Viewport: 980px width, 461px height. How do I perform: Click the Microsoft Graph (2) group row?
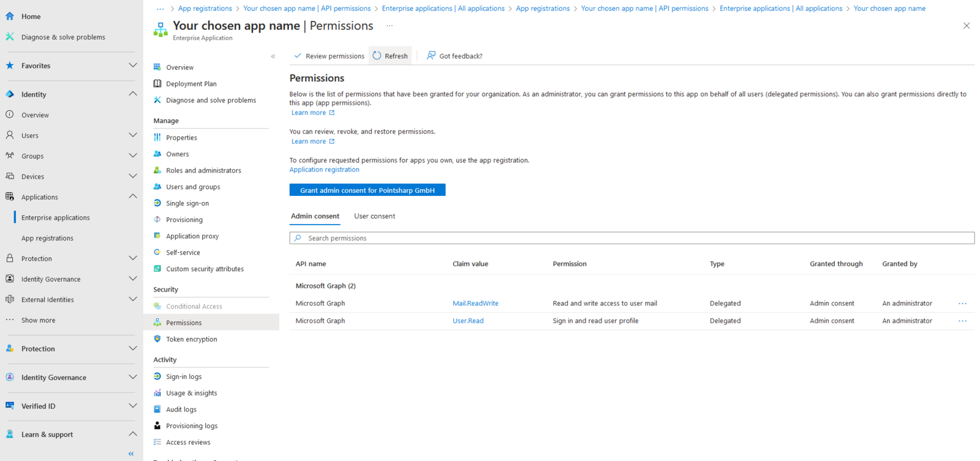point(632,286)
